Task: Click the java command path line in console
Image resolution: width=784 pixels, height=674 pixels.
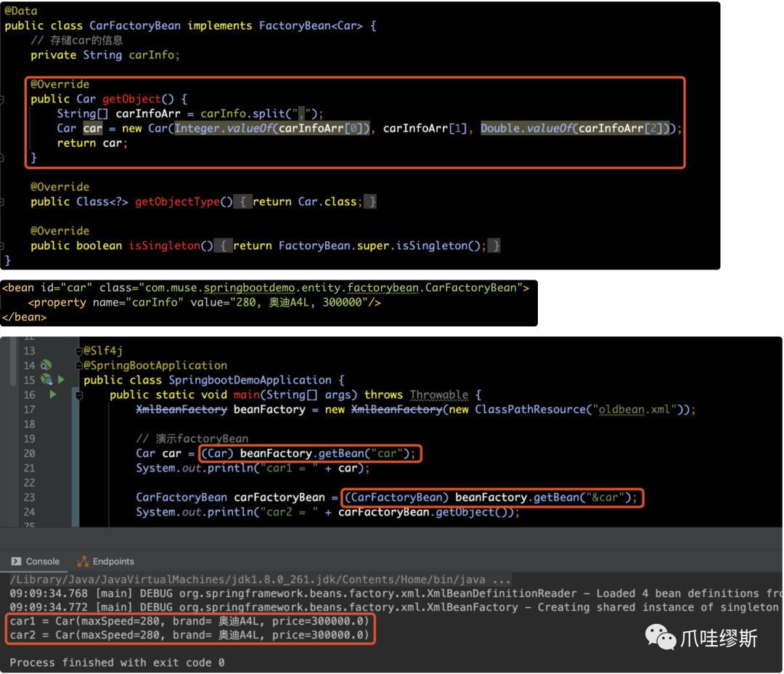Action: [x=260, y=580]
